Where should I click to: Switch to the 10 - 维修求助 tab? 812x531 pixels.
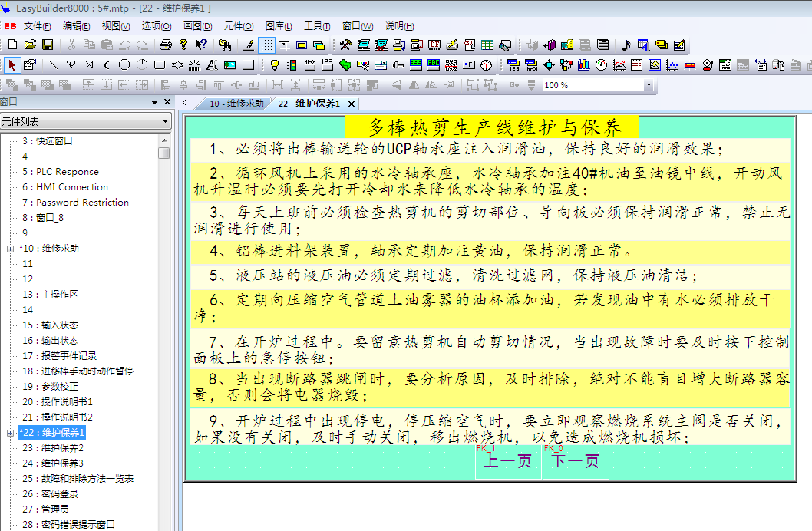(x=235, y=104)
